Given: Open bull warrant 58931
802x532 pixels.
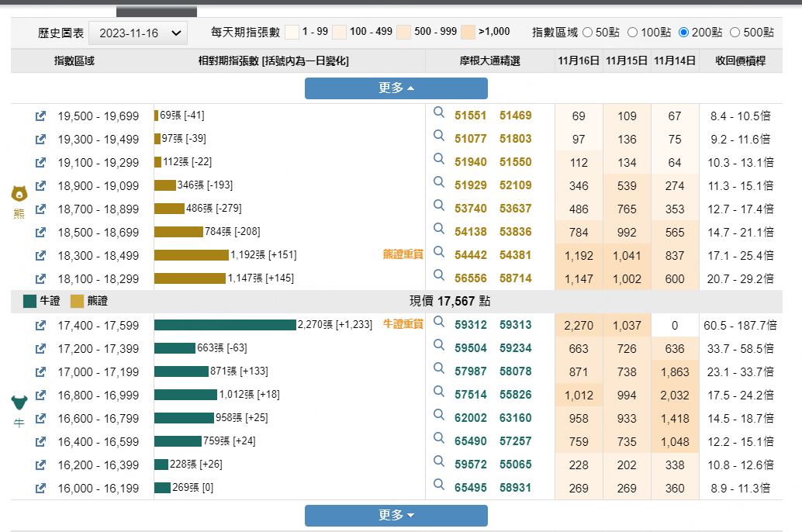Looking at the screenshot, I should [x=516, y=488].
